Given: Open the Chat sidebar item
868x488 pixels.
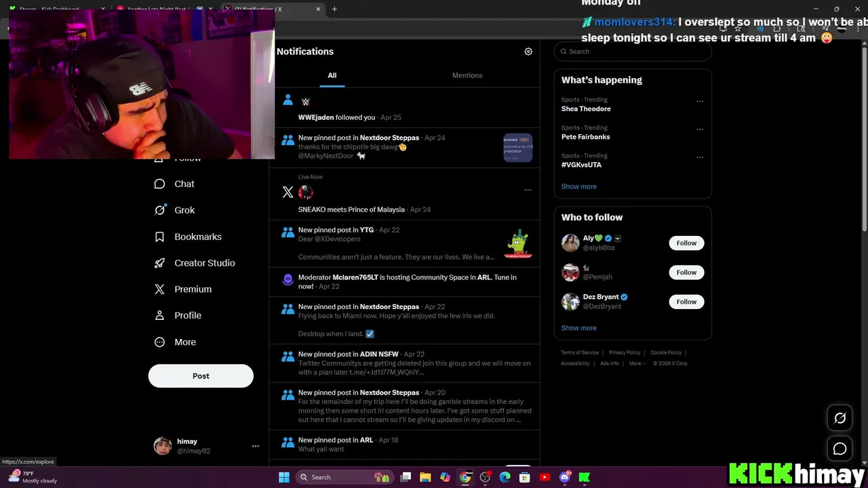Looking at the screenshot, I should point(175,184).
